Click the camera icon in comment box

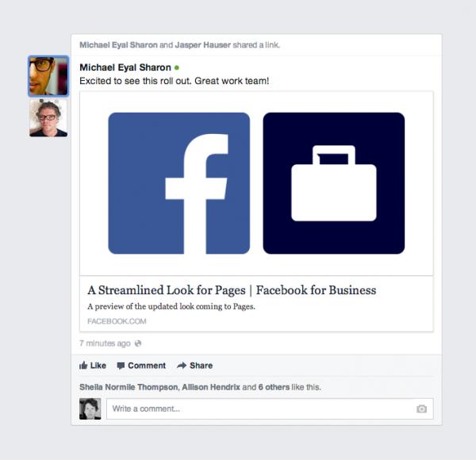[421, 408]
